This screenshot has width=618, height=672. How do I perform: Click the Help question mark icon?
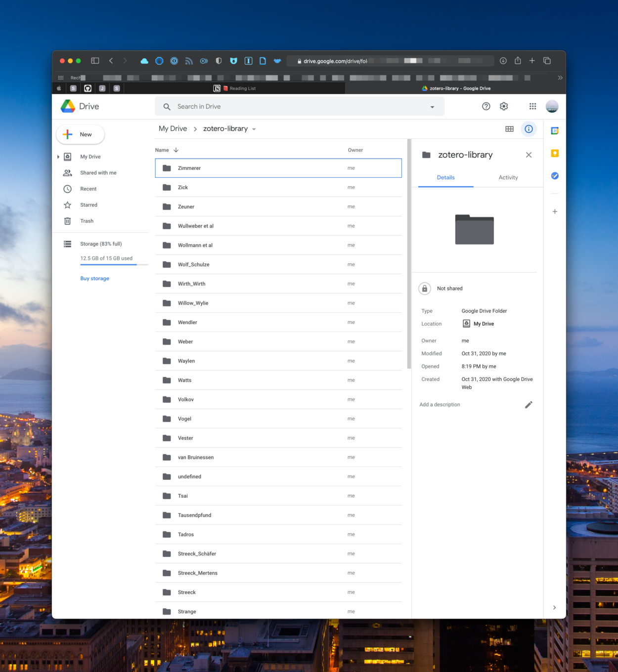coord(486,106)
